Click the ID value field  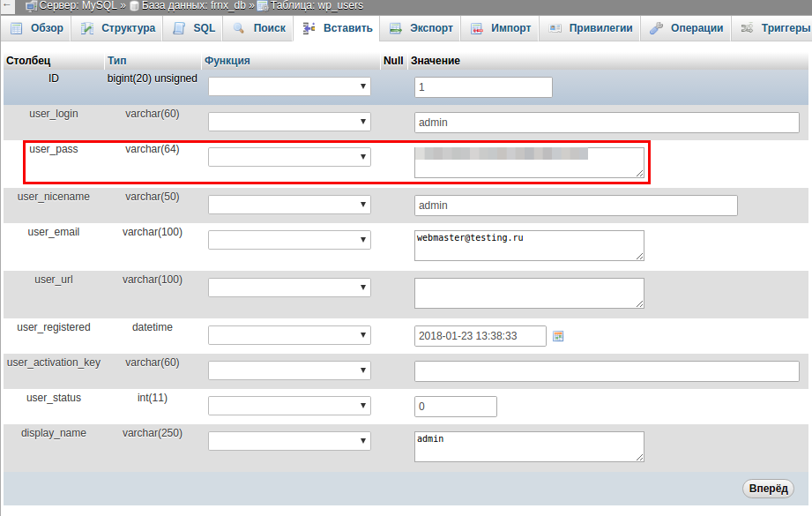pyautogui.click(x=483, y=87)
